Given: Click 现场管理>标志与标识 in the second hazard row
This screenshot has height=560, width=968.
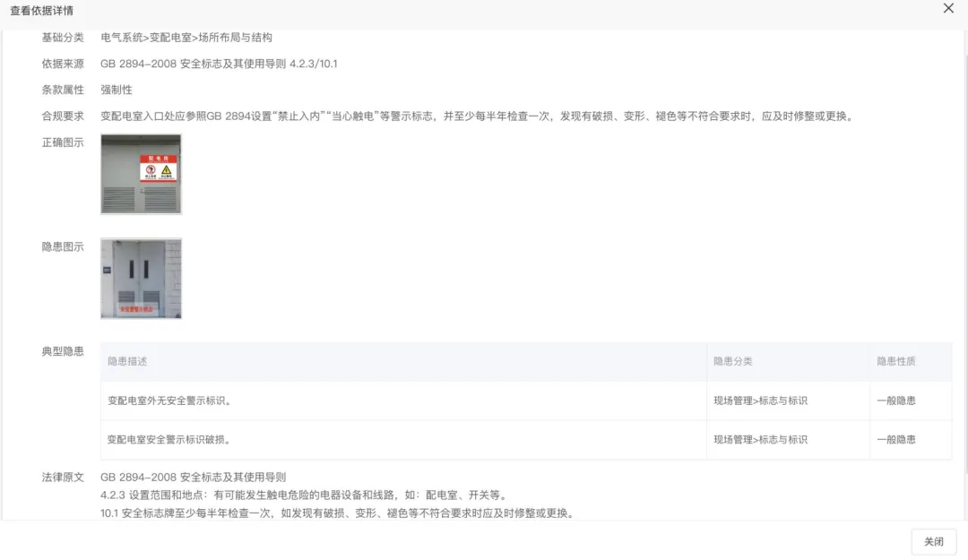Looking at the screenshot, I should coord(760,440).
